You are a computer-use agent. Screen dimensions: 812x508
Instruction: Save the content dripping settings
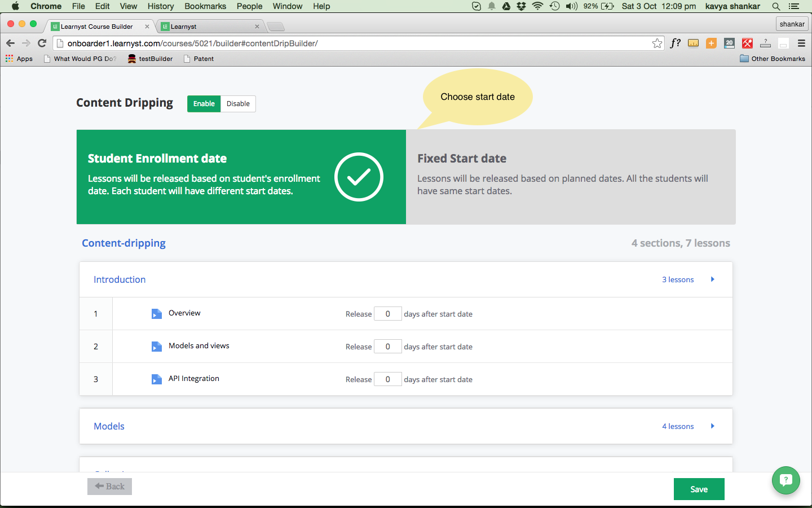(699, 489)
